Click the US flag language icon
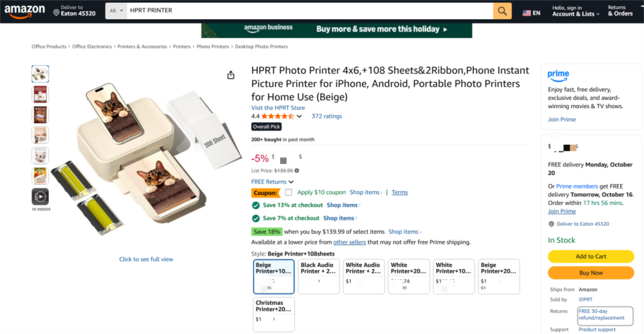The height and width of the screenshot is (334, 644). click(527, 12)
